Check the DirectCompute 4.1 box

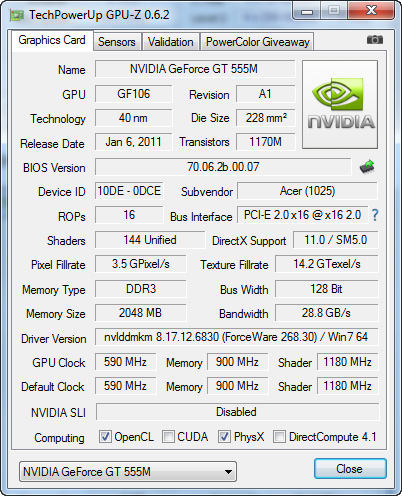click(x=279, y=437)
